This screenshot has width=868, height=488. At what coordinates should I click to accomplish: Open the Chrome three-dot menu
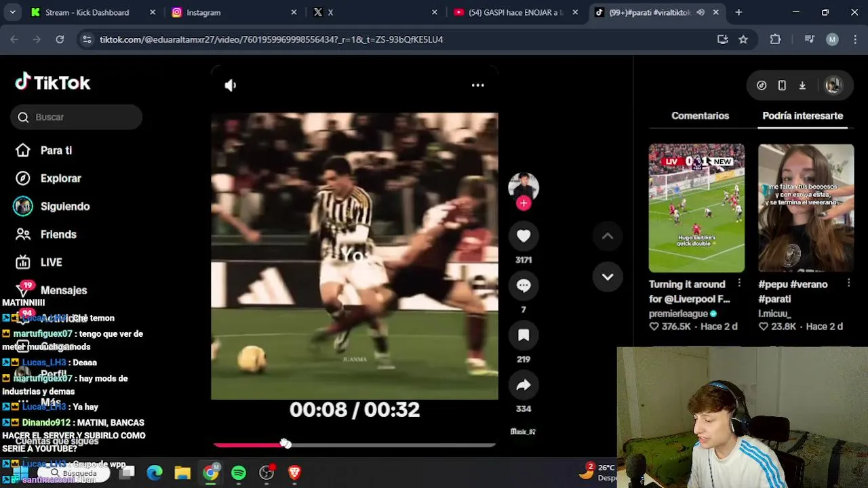click(x=854, y=39)
